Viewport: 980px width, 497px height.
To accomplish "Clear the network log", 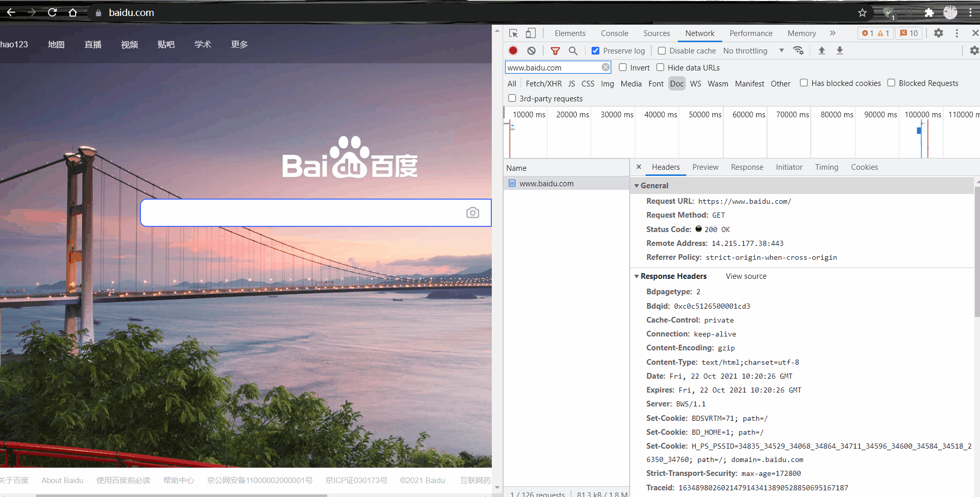I will pyautogui.click(x=531, y=50).
